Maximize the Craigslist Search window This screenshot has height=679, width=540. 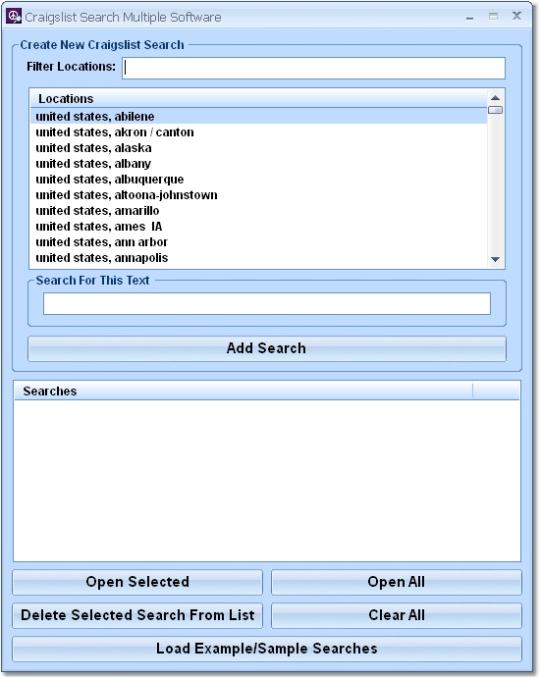[493, 16]
